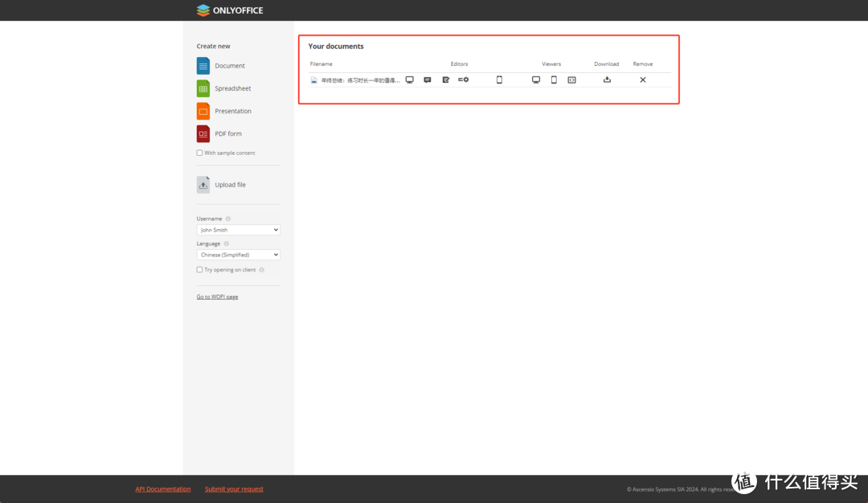The image size is (868, 503).
Task: Open document in mobile editor
Action: (499, 80)
